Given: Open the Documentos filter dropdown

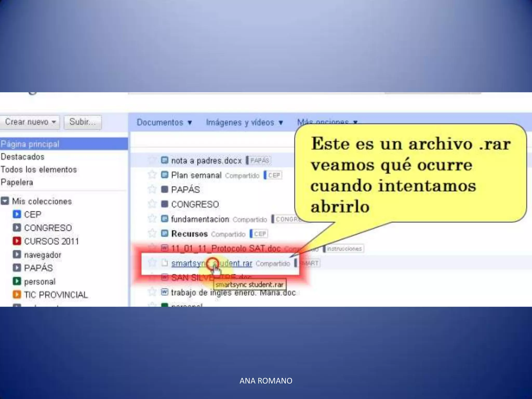Looking at the screenshot, I should click(164, 122).
